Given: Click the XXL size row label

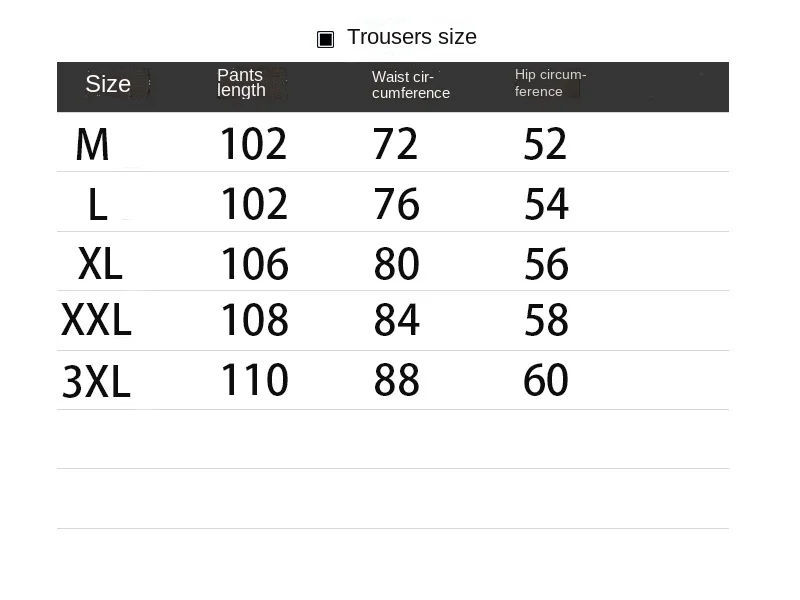Looking at the screenshot, I should tap(96, 320).
